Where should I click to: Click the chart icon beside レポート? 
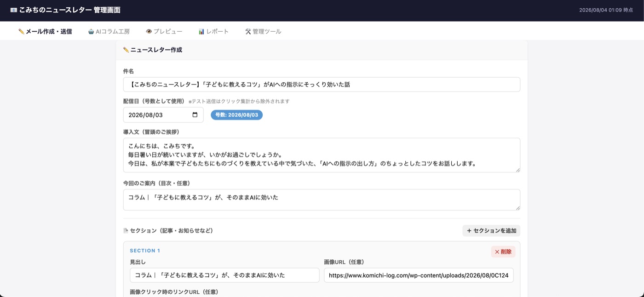tap(201, 32)
